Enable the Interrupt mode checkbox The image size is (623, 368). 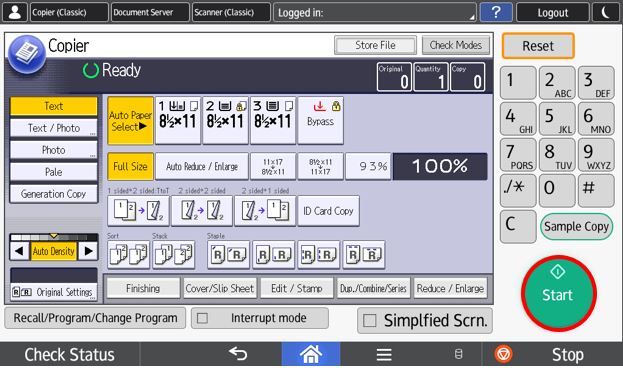pyautogui.click(x=202, y=318)
